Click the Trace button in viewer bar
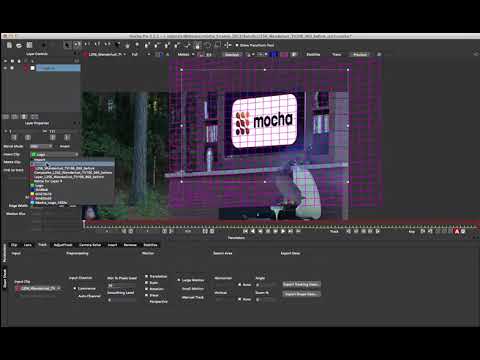 336,54
